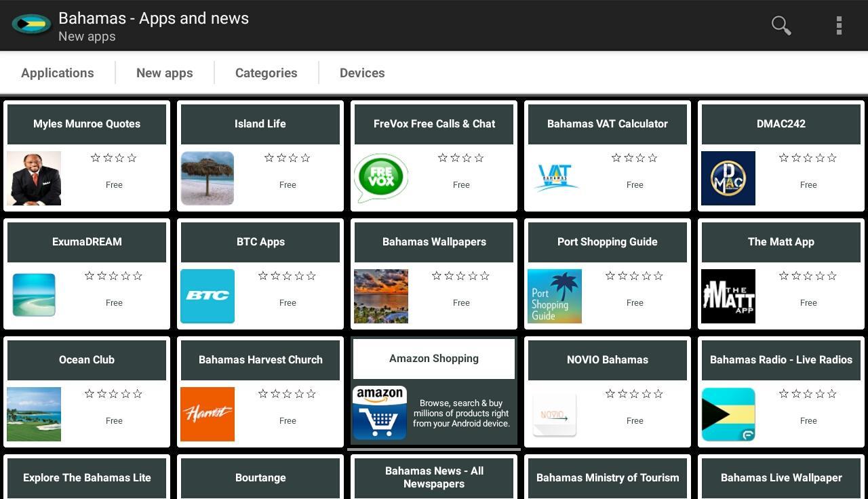Viewport: 868px width, 499px height.
Task: Open Bahamas Ministry of Tourism entry
Action: pyautogui.click(x=608, y=478)
